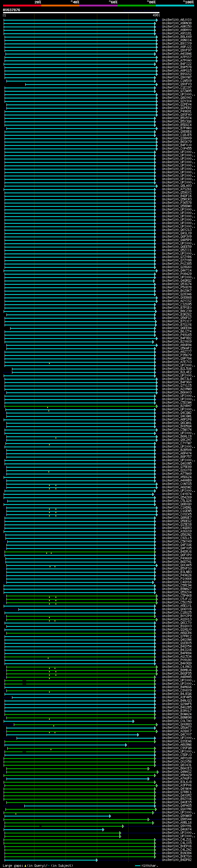Open hit UniRef100_C4LZU1

pyautogui.click(x=177, y=840)
